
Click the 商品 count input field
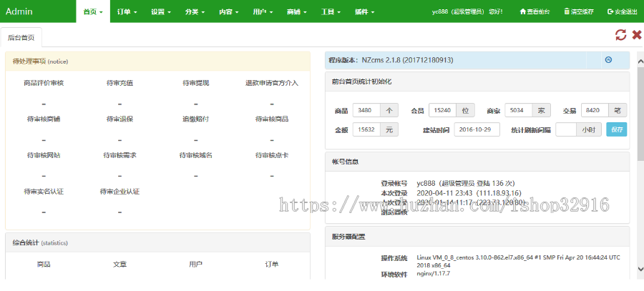[366, 110]
